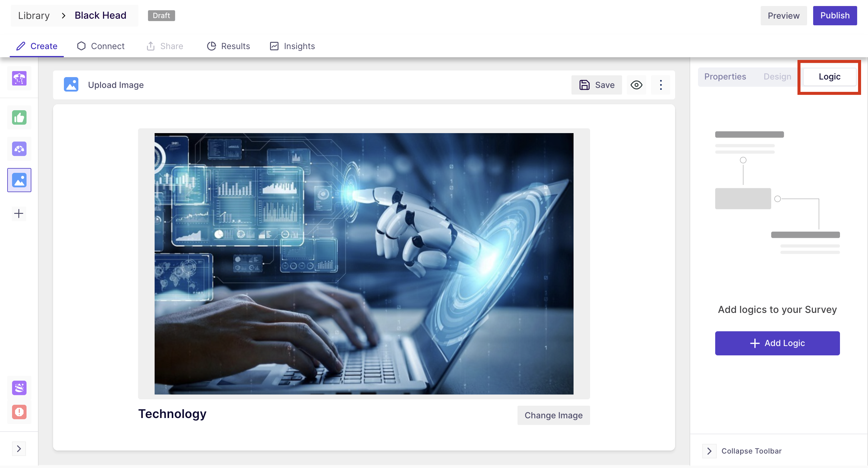Click the Upload Image block icon
This screenshot has height=468, width=868.
(71, 85)
